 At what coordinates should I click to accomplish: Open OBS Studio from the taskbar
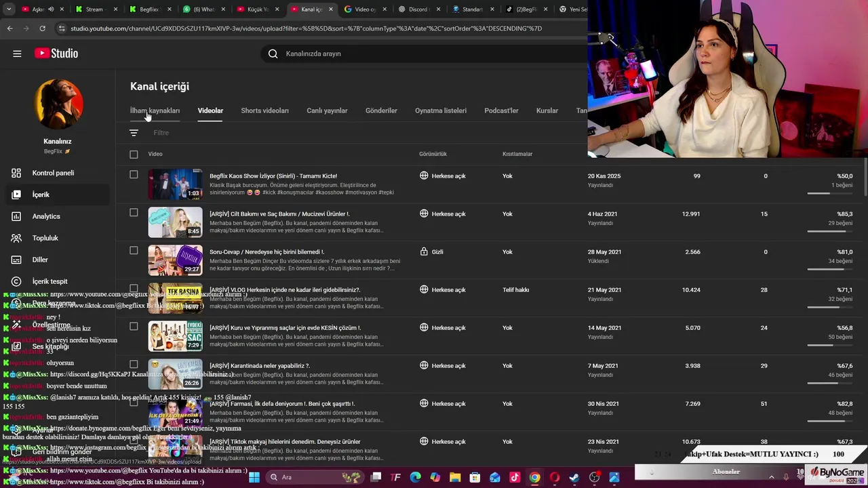point(595,477)
